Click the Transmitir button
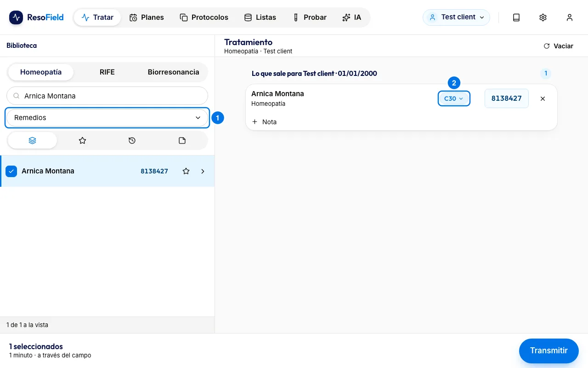The width and height of the screenshot is (588, 368). [548, 351]
